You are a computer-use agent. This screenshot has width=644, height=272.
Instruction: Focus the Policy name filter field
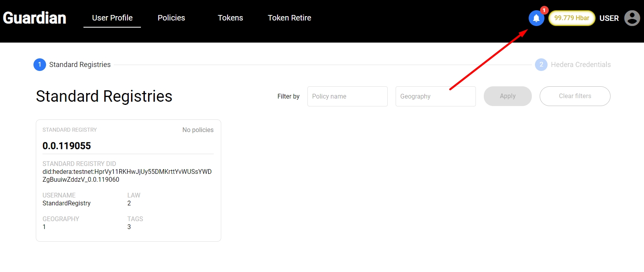[x=347, y=96]
